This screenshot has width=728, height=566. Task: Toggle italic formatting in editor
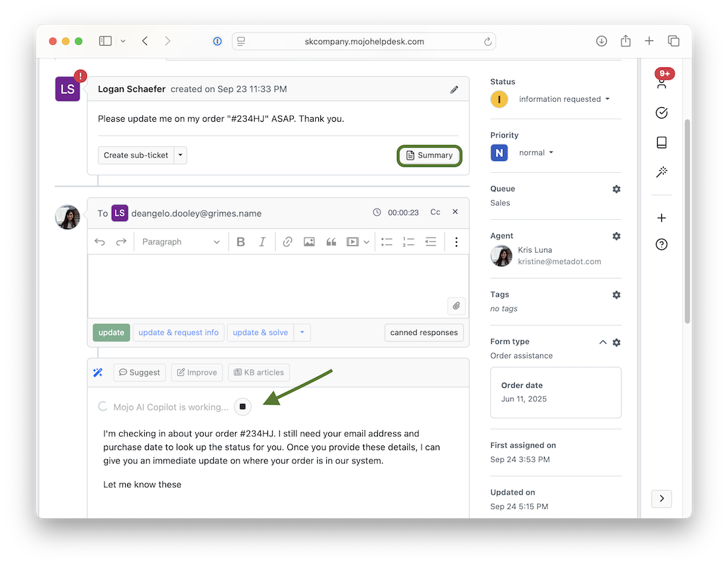[x=262, y=242]
